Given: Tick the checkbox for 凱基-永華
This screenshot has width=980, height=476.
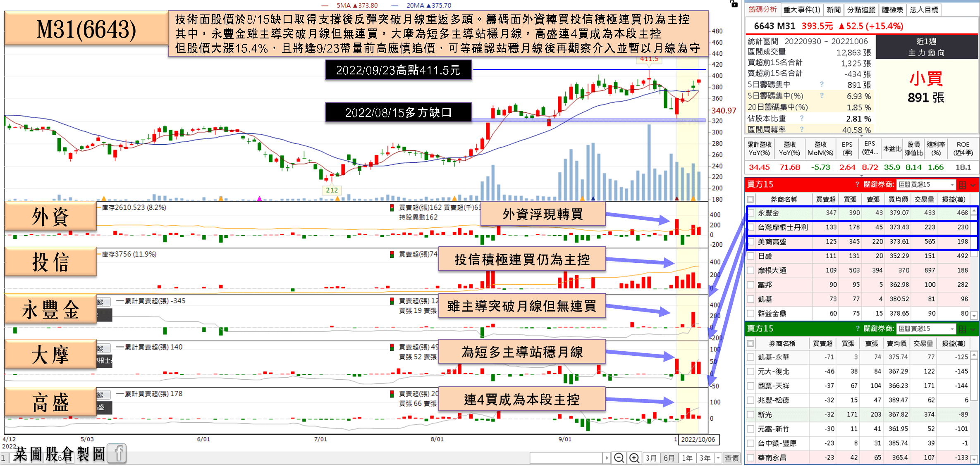Looking at the screenshot, I should 751,357.
